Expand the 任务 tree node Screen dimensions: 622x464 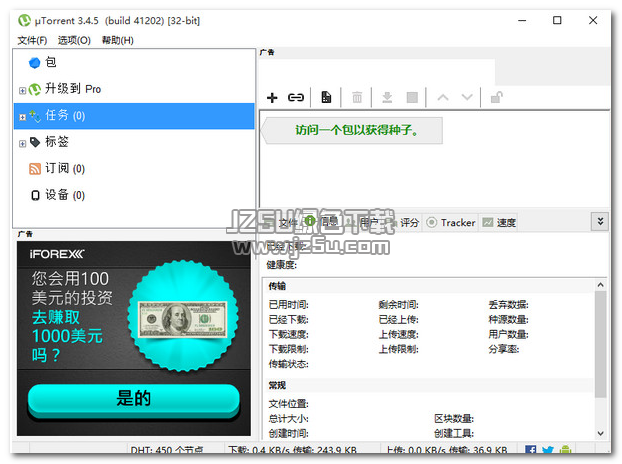pyautogui.click(x=23, y=117)
